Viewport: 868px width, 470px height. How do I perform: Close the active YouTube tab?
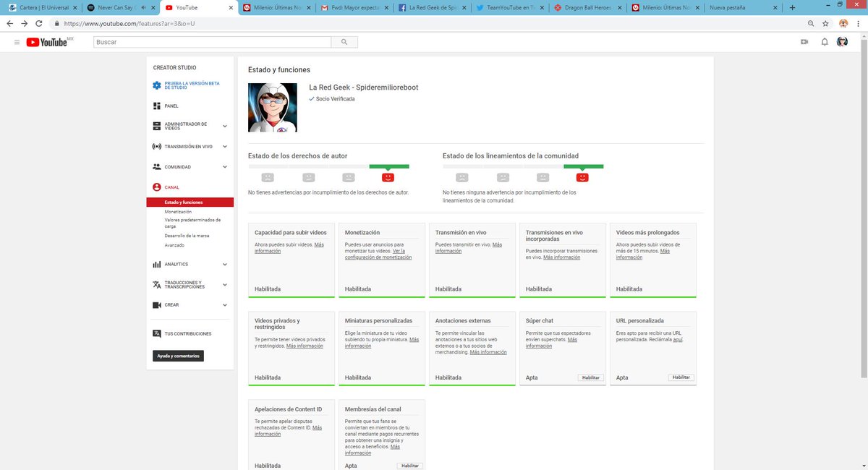pyautogui.click(x=230, y=7)
